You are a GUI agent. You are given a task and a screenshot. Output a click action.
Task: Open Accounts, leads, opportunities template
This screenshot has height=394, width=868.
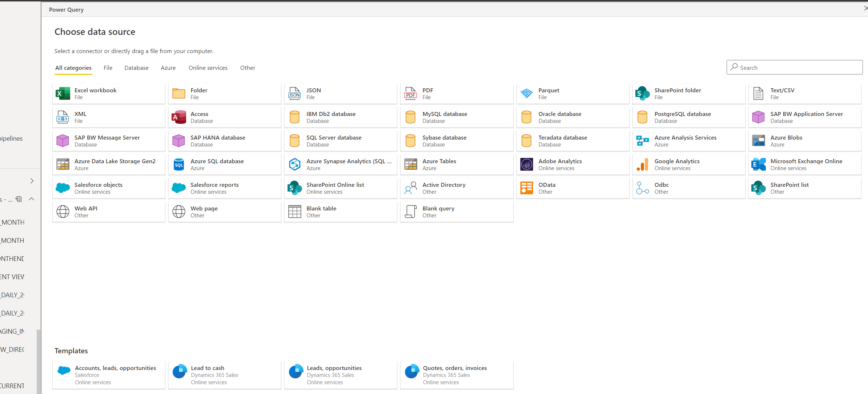pos(109,375)
